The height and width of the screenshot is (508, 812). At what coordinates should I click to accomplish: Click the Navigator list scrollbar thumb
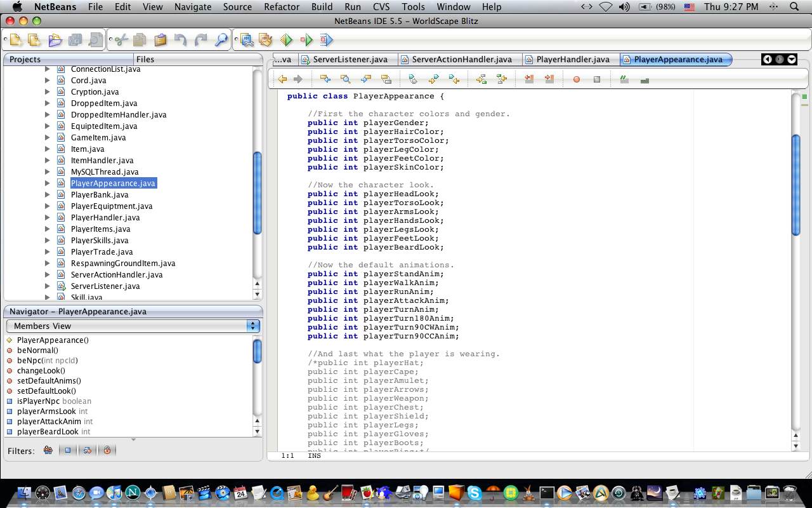point(258,351)
